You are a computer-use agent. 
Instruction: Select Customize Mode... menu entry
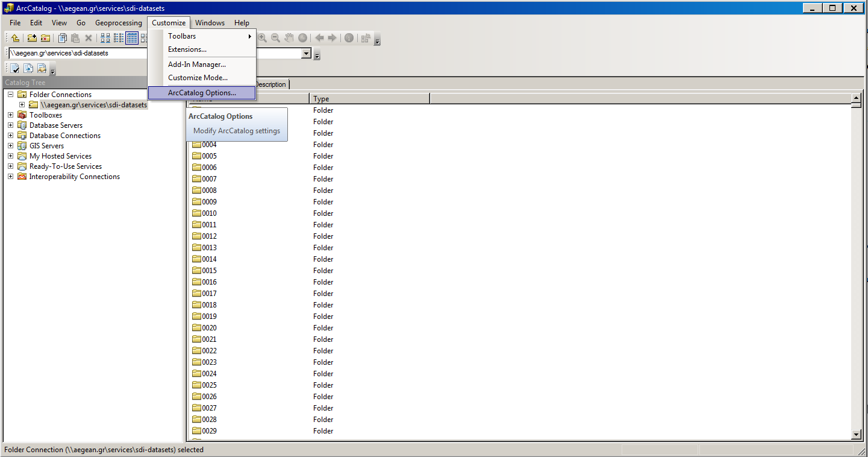(202, 78)
